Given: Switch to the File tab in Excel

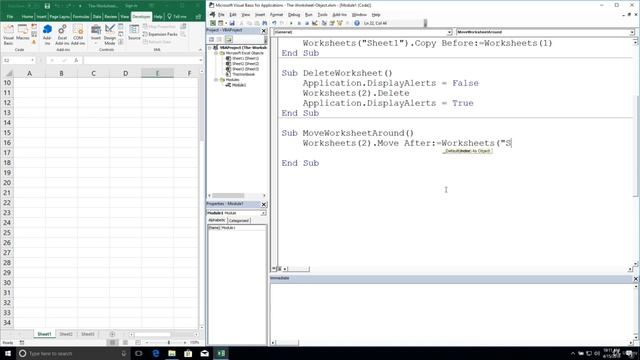Looking at the screenshot, I should tap(10, 17).
